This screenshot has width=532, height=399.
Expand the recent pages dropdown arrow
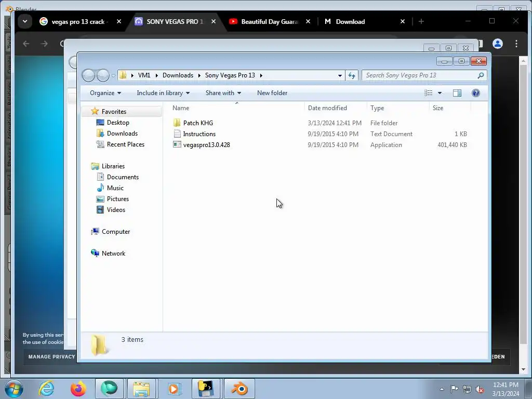113,76
